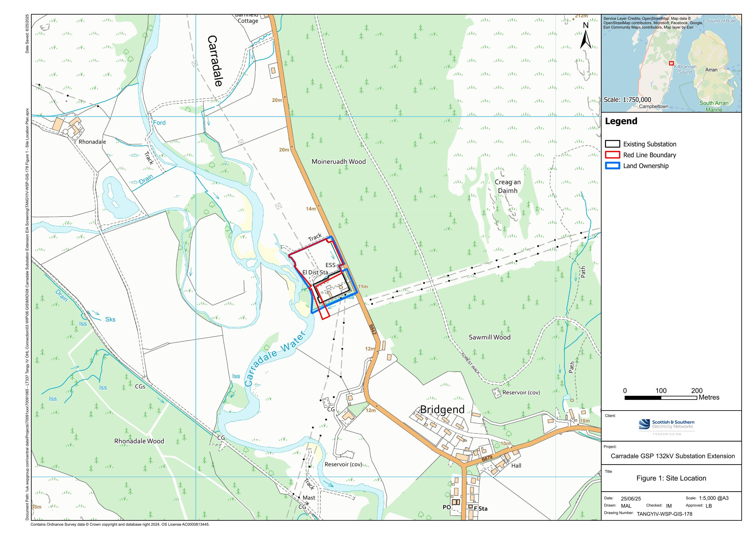Click the 'Campbeltown' inset label
The width and height of the screenshot is (756, 535).
tap(654, 106)
